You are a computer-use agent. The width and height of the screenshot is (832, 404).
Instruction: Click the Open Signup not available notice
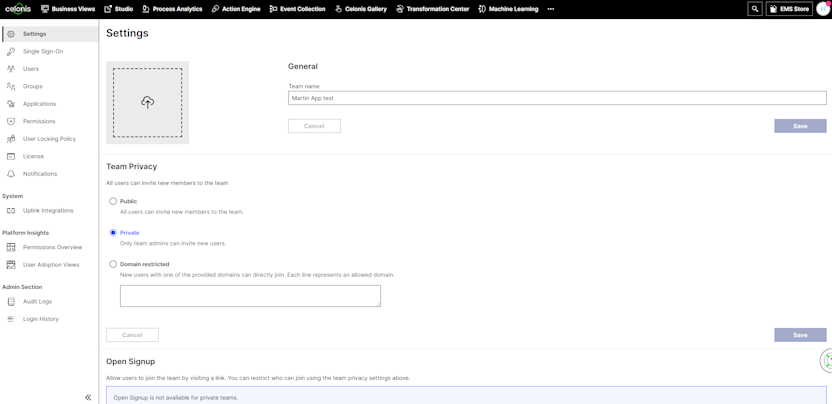click(466, 395)
